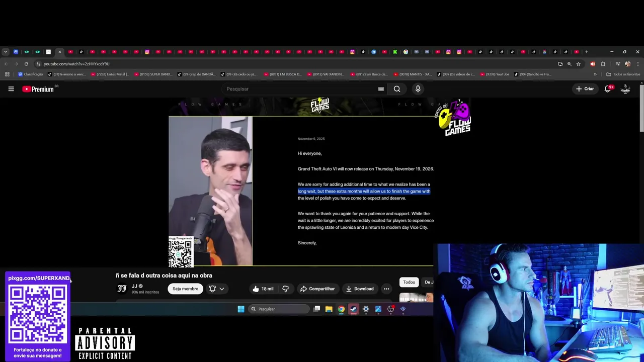Open the YouTube hamburger guide menu
644x362 pixels.
pyautogui.click(x=11, y=89)
